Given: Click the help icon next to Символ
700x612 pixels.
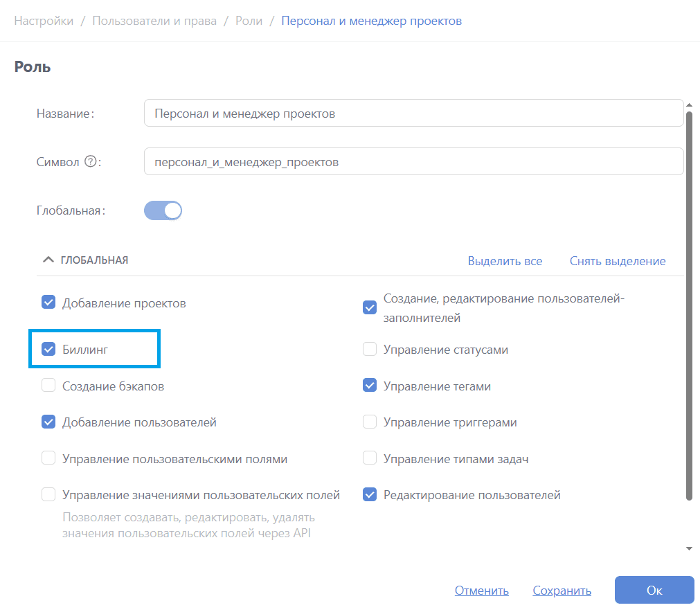Looking at the screenshot, I should pos(90,162).
